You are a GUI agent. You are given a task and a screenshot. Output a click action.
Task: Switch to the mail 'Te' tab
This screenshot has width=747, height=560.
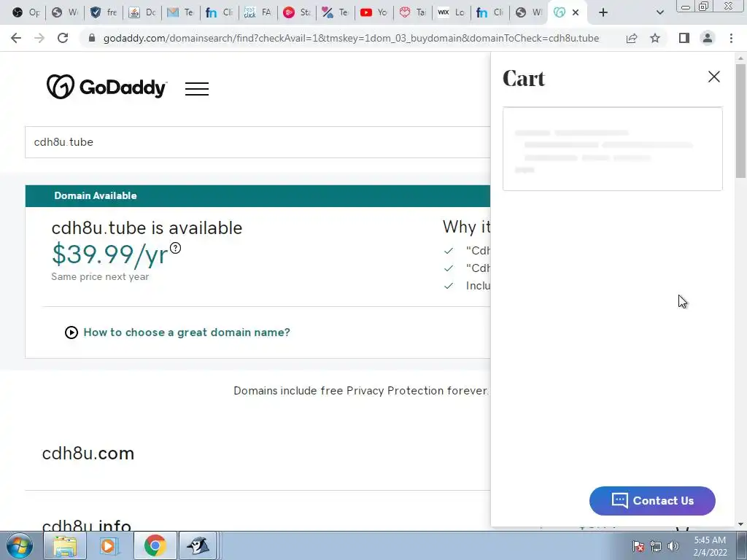pyautogui.click(x=181, y=12)
